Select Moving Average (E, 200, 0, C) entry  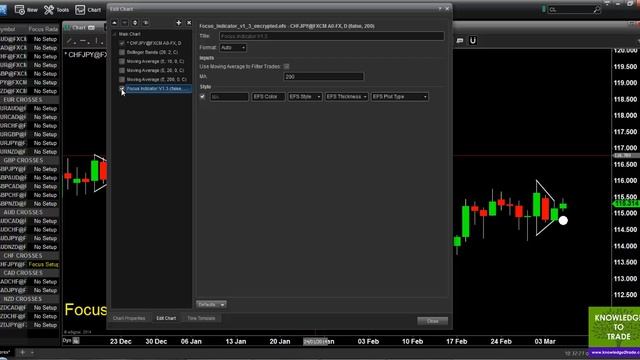[x=156, y=79]
